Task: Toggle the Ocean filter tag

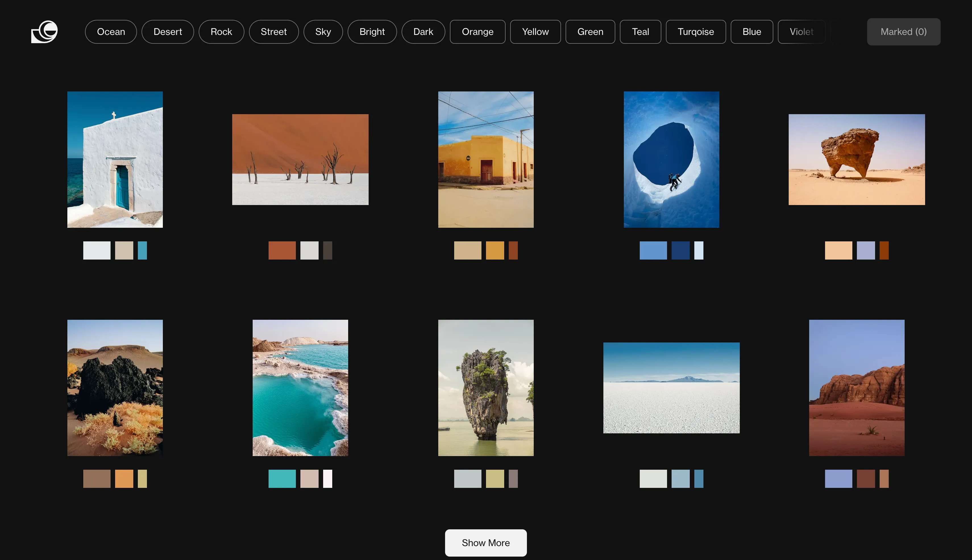Action: click(111, 32)
